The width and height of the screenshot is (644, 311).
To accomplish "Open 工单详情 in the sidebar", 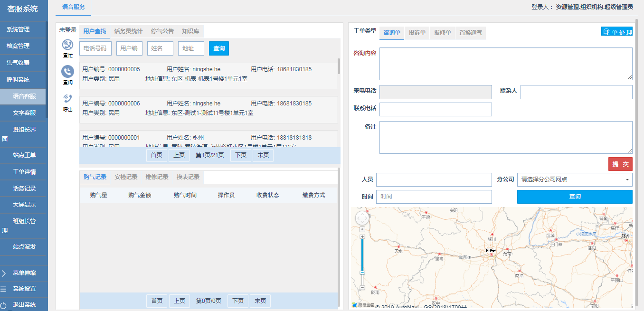I will (x=23, y=171).
